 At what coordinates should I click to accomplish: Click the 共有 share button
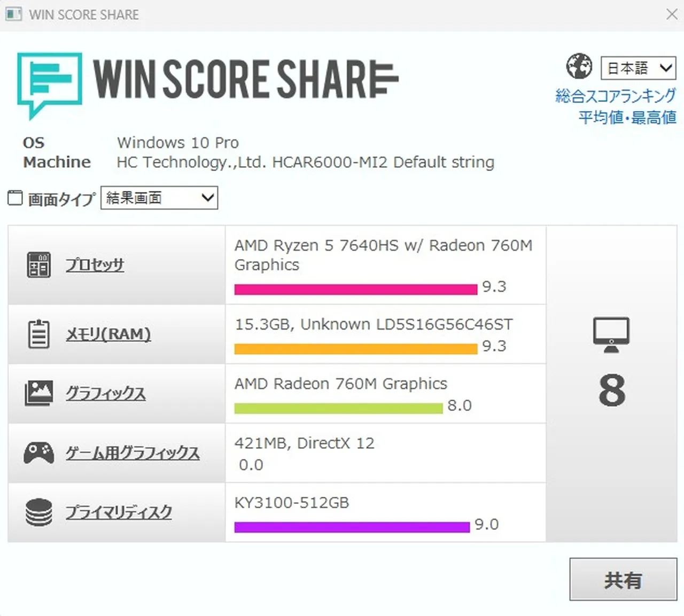click(623, 580)
